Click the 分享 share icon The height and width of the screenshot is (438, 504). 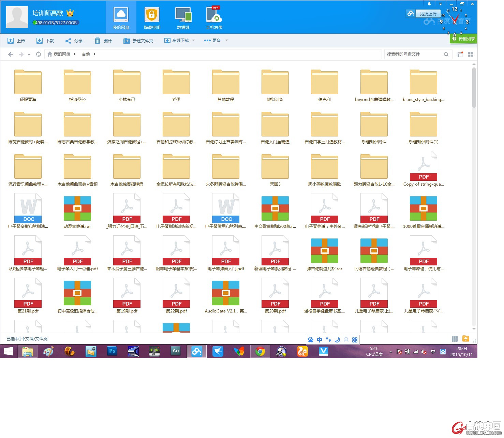[68, 41]
